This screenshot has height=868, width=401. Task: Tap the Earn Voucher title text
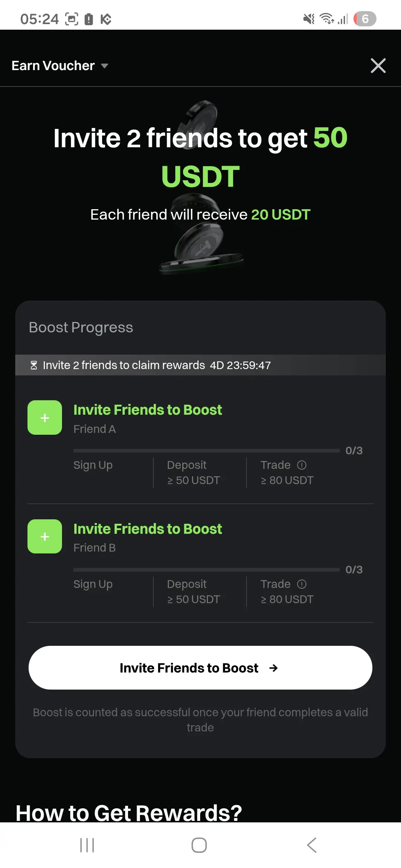pos(53,66)
